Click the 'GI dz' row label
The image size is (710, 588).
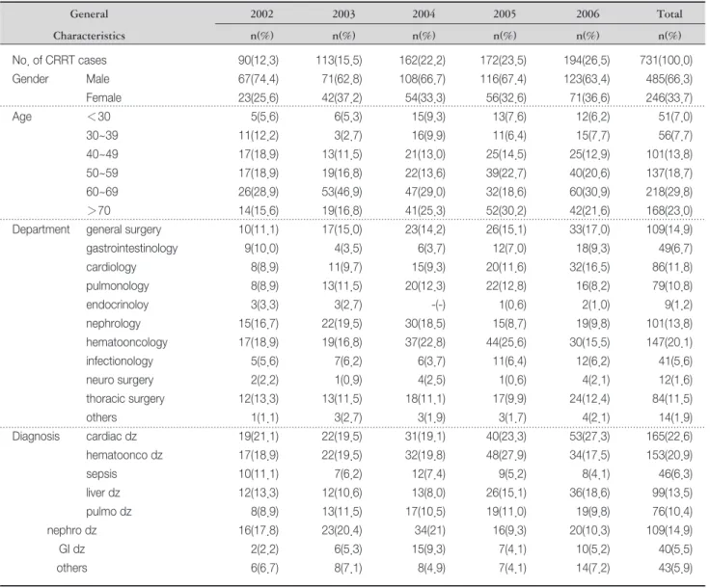click(71, 549)
